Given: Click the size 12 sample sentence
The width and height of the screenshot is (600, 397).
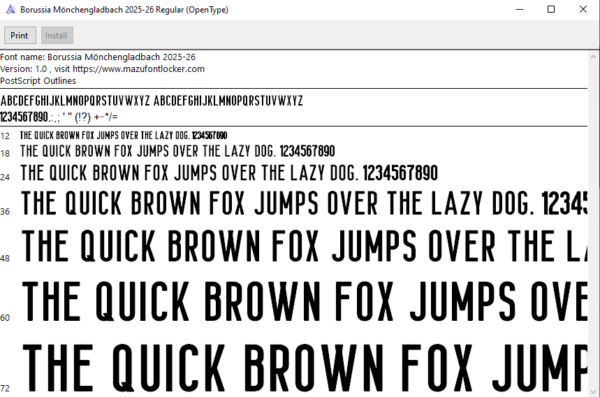Looking at the screenshot, I should (x=124, y=135).
